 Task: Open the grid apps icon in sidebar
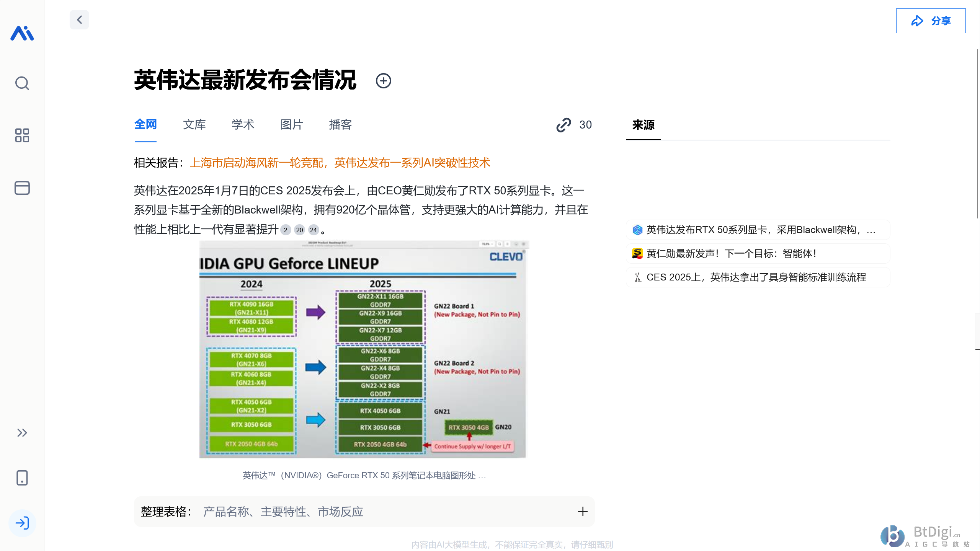click(22, 135)
